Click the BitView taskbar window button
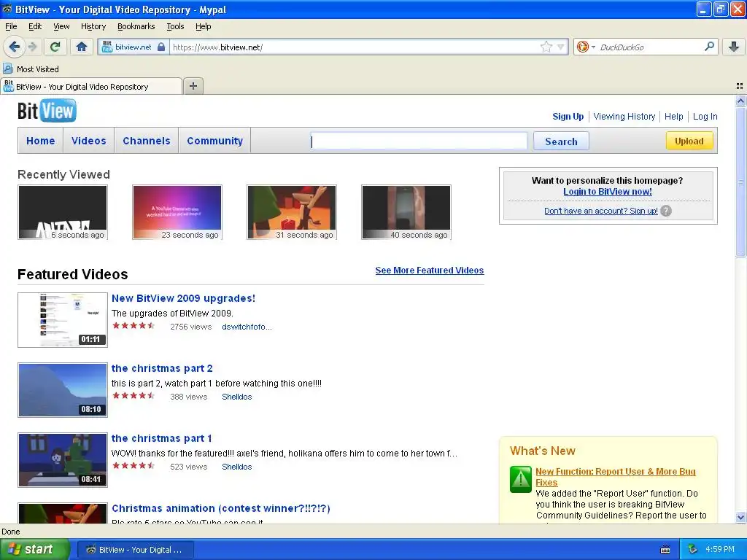Screen dimensions: 747x560 (135, 550)
